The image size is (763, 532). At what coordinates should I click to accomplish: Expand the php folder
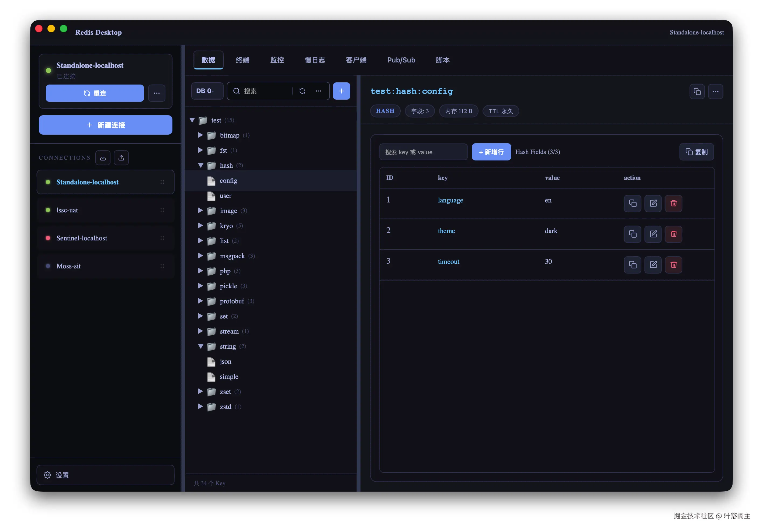(200, 271)
